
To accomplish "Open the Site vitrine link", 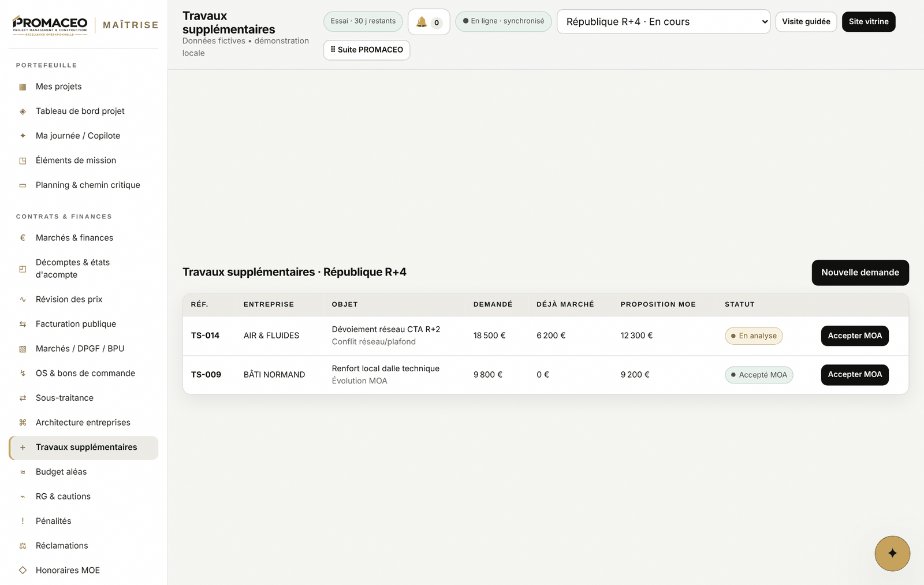I will (x=869, y=22).
